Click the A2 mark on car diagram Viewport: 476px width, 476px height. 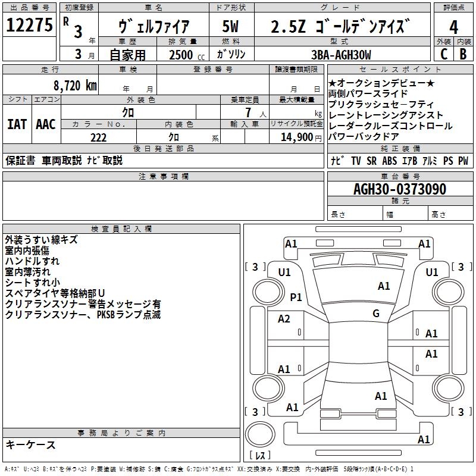point(284,319)
